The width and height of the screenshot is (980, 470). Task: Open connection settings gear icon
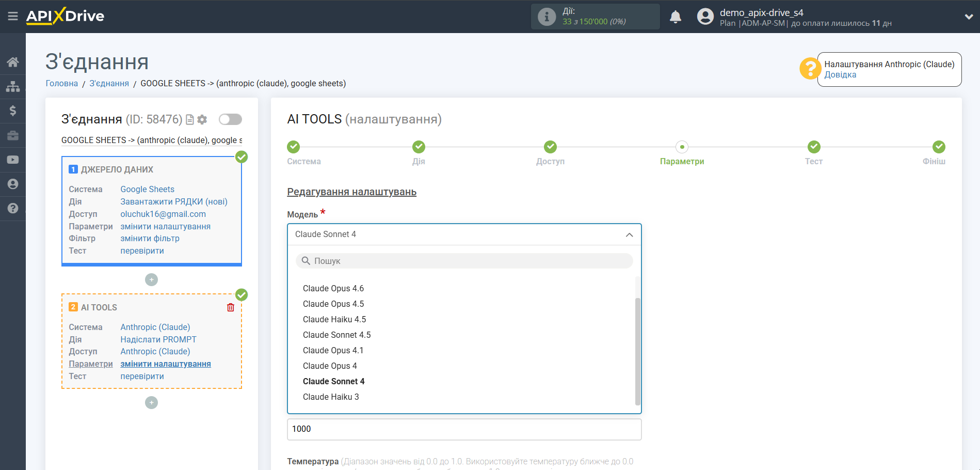pyautogui.click(x=202, y=120)
